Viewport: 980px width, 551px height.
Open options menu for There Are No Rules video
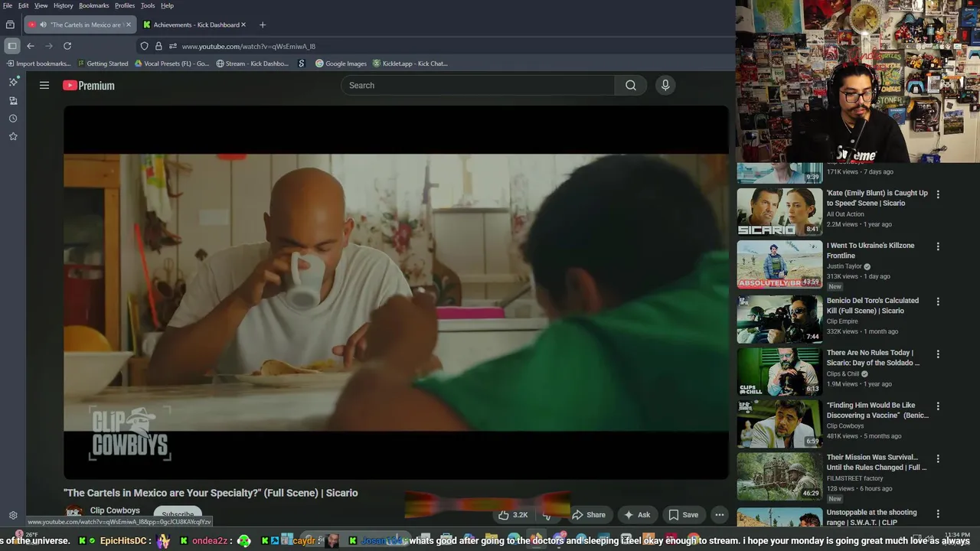click(x=938, y=354)
